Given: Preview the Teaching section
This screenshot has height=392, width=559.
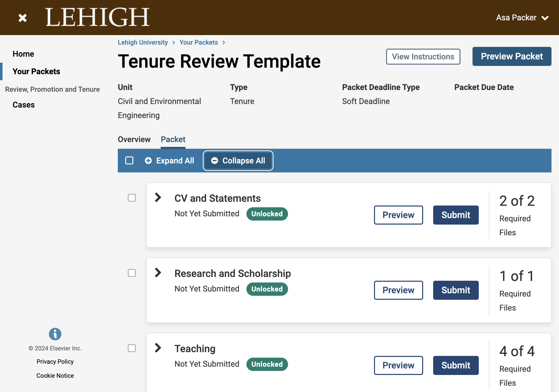Looking at the screenshot, I should pyautogui.click(x=399, y=365).
